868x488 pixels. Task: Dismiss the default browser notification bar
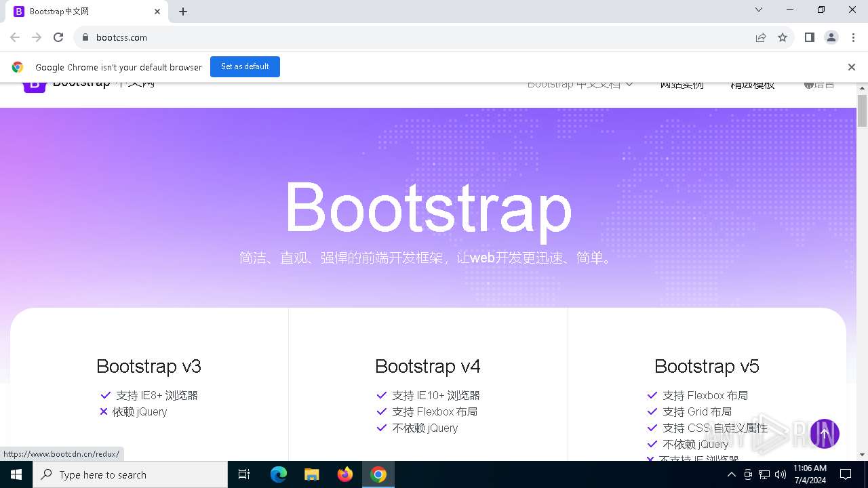coord(851,67)
